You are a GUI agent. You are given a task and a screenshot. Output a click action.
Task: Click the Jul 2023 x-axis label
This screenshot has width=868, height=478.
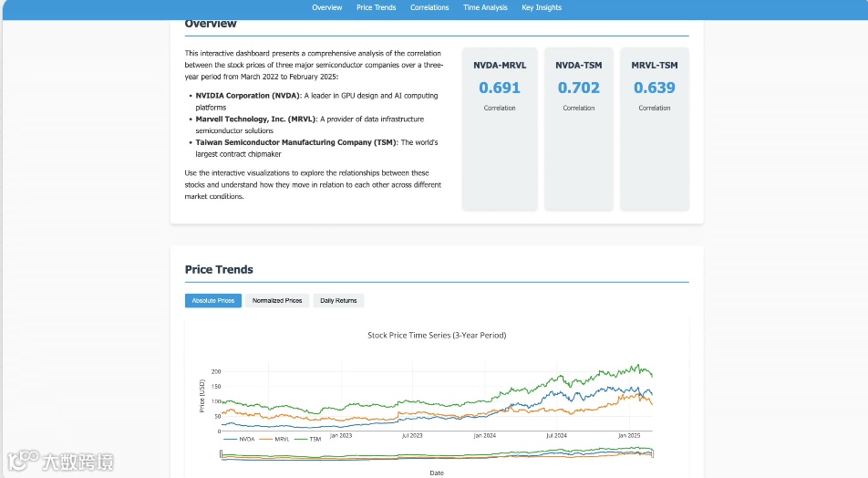pos(412,436)
